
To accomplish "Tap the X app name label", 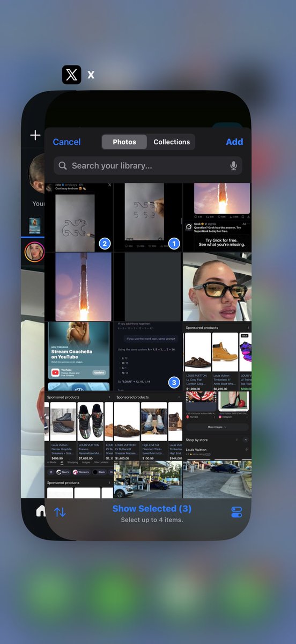I will click(91, 75).
